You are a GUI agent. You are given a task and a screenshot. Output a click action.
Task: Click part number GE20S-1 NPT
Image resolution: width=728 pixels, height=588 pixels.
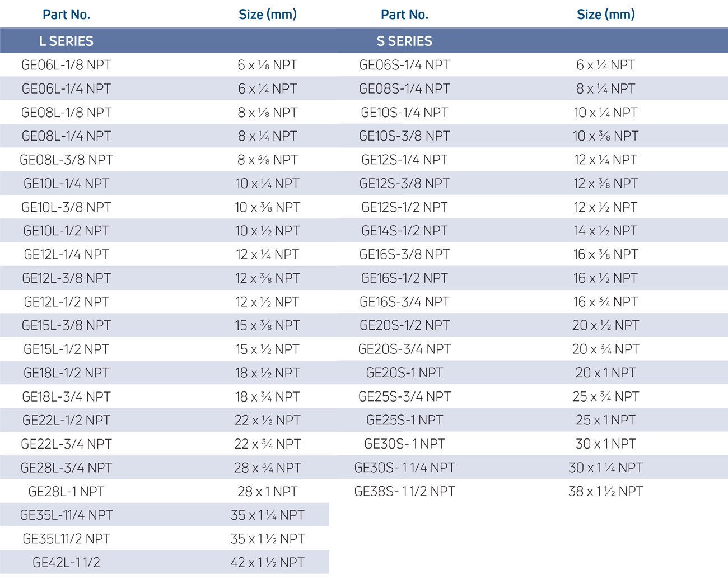[404, 373]
